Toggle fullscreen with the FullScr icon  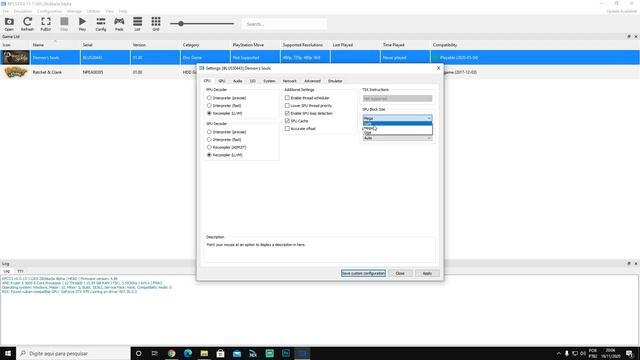tap(46, 24)
